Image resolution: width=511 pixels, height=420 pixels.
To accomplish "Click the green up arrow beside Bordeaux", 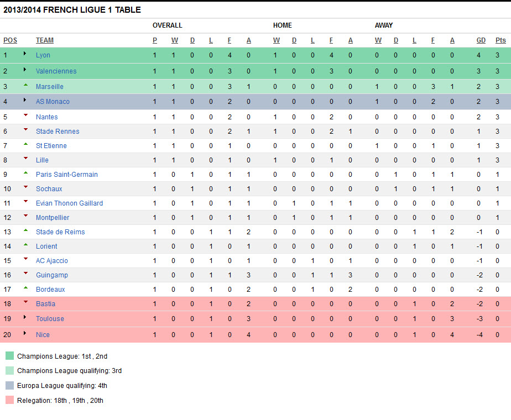I will (x=25, y=288).
